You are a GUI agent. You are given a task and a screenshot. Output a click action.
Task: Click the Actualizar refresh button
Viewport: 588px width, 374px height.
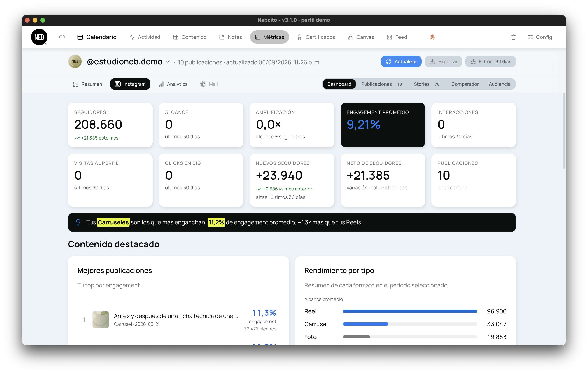[x=401, y=61]
